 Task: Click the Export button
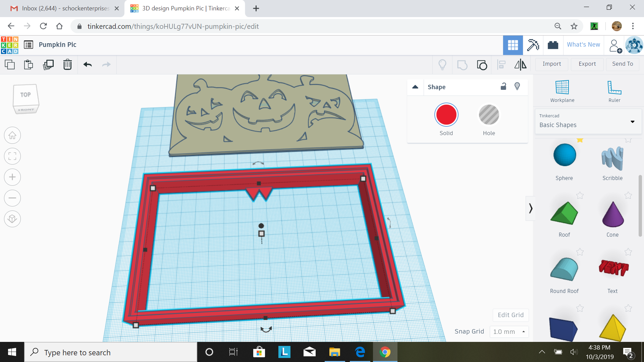[587, 64]
